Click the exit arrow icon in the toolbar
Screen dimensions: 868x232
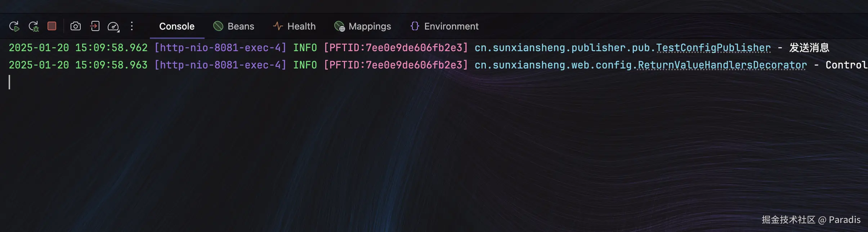tap(95, 26)
